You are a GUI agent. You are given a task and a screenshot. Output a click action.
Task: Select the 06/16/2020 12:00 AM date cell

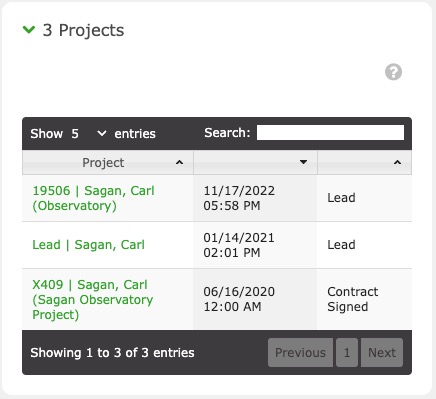click(255, 299)
